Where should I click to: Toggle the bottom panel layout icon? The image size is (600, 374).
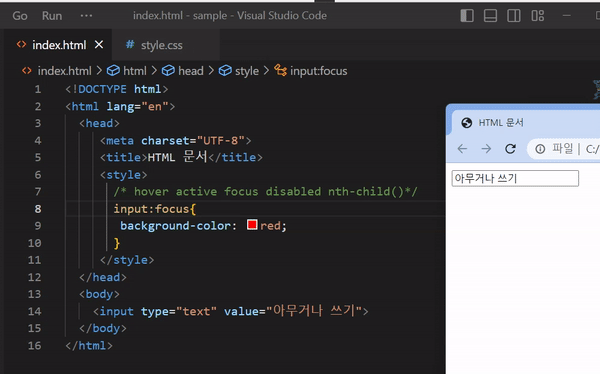coord(490,16)
